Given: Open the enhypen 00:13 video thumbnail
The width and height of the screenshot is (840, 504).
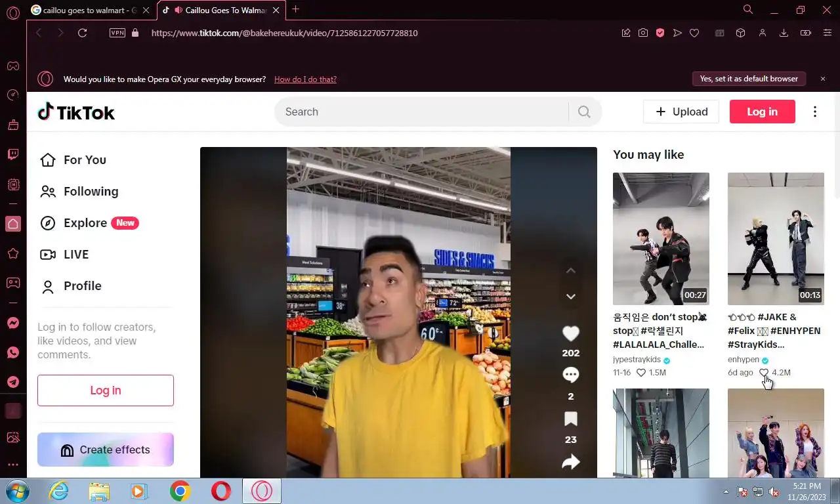Looking at the screenshot, I should coord(776,238).
